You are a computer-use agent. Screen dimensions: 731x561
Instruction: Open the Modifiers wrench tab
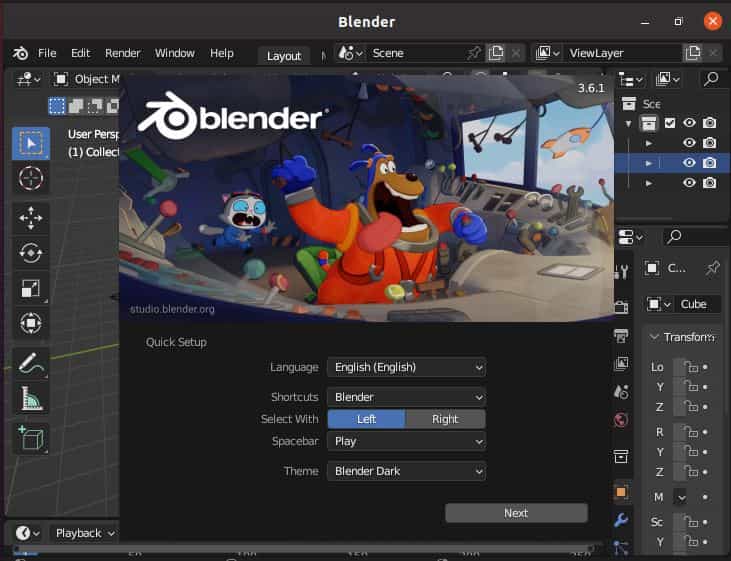pyautogui.click(x=621, y=520)
